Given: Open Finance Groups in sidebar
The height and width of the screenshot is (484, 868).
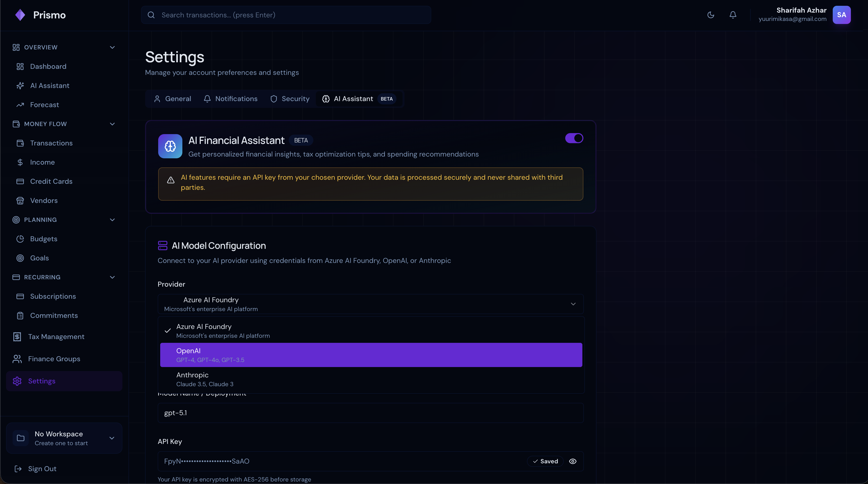Looking at the screenshot, I should [x=54, y=359].
